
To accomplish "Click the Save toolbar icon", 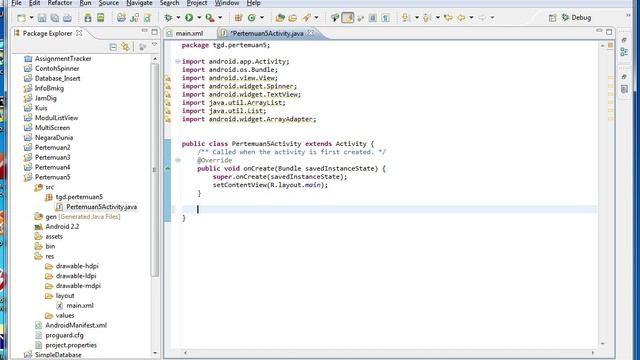I will pyautogui.click(x=42, y=18).
